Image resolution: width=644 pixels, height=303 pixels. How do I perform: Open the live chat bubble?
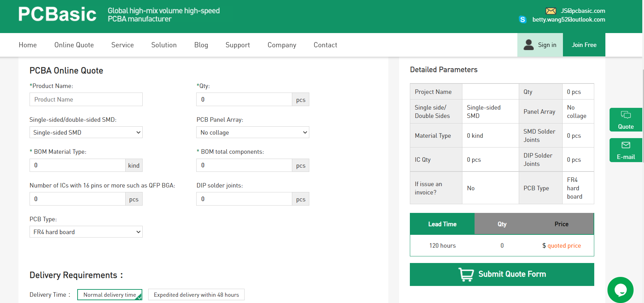(620, 290)
